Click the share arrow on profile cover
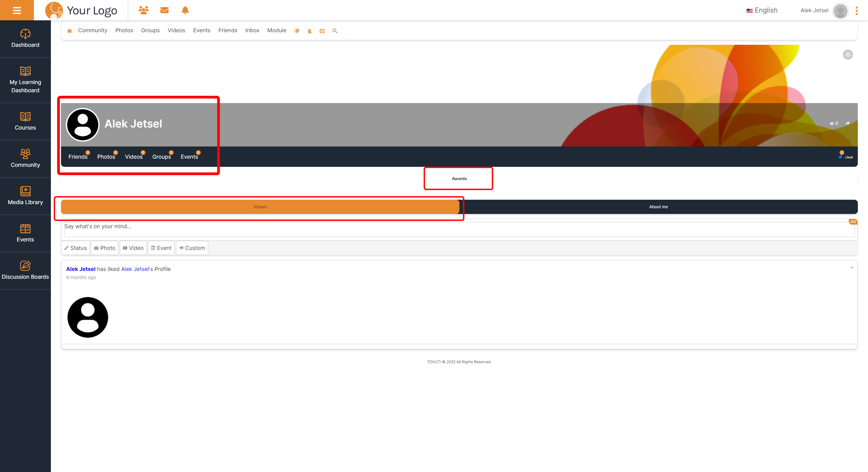 tap(848, 123)
